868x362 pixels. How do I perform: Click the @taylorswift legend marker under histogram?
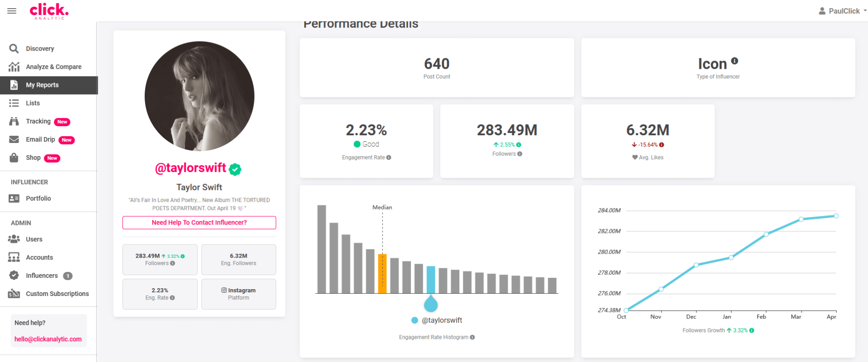415,320
